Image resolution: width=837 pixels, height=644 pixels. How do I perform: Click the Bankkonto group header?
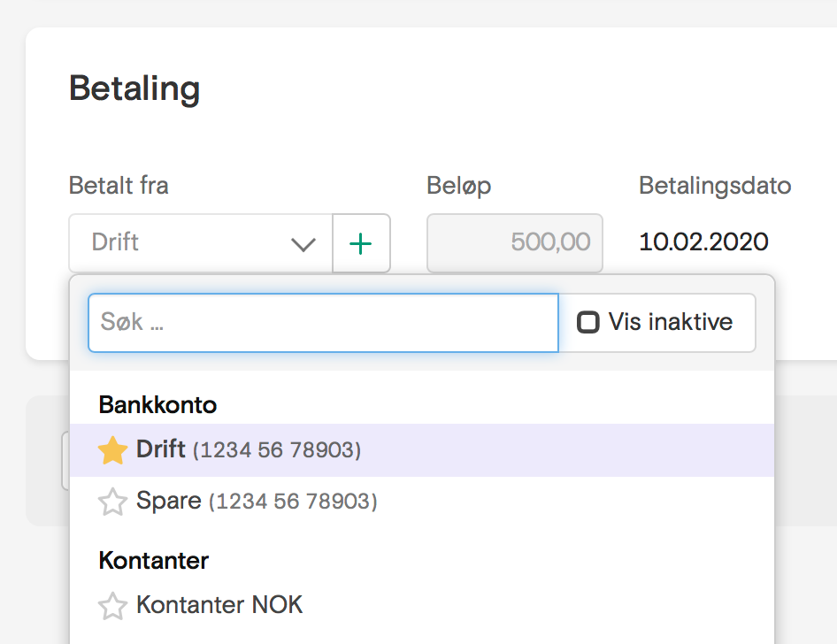tap(157, 405)
